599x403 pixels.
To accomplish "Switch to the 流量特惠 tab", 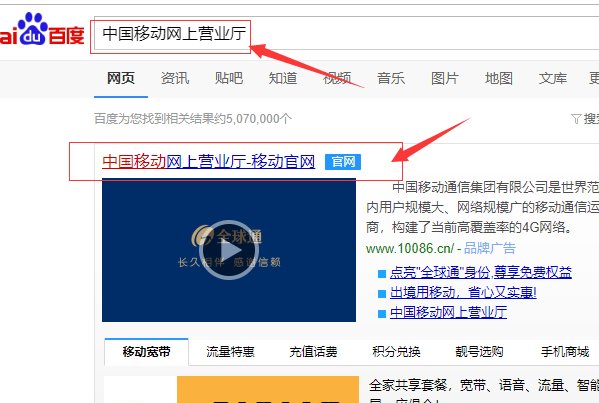I will (230, 351).
